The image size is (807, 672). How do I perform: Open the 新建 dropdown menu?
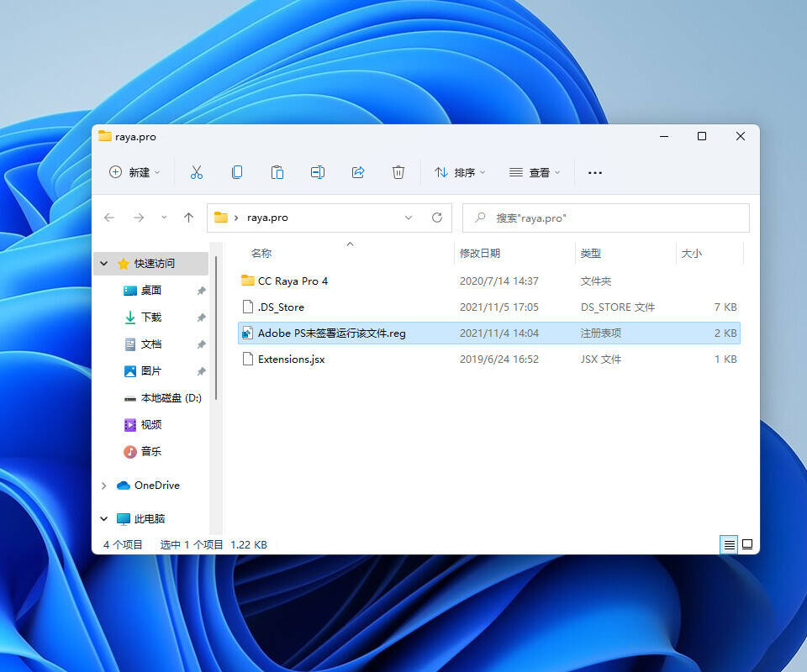point(134,172)
